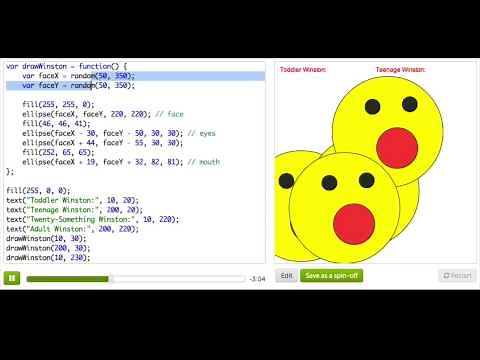480x360 pixels.
Task: Click the Edit button
Action: pos(286,276)
